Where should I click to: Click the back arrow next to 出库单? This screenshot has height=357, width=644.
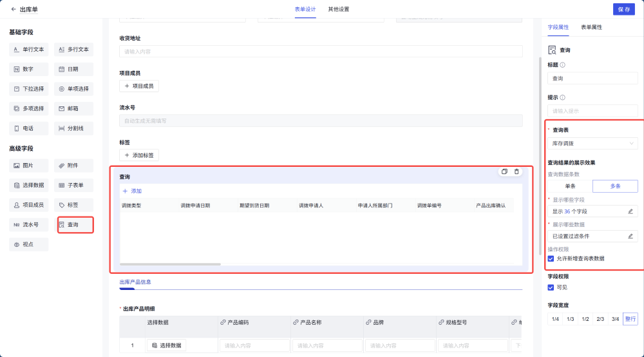(x=14, y=9)
